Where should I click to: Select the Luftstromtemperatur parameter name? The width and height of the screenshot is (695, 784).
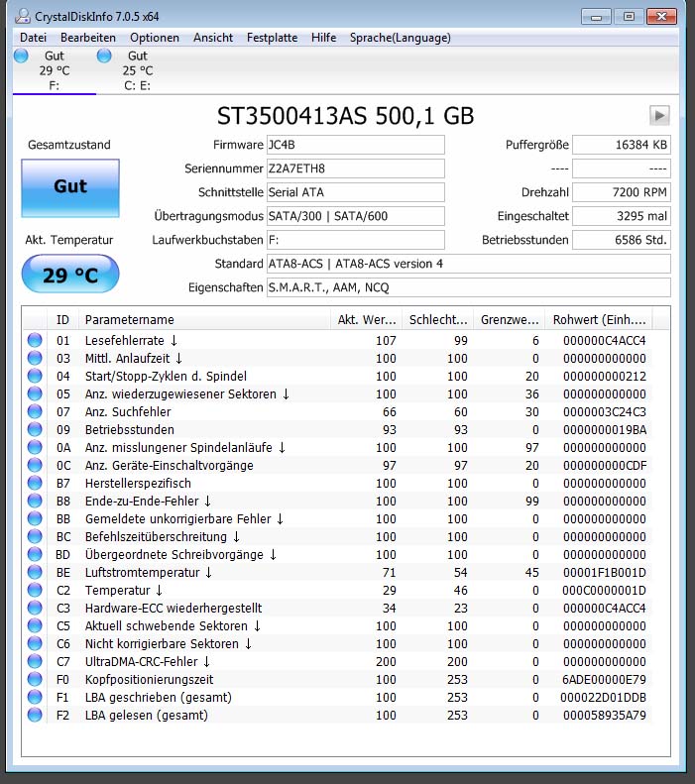[x=149, y=573]
